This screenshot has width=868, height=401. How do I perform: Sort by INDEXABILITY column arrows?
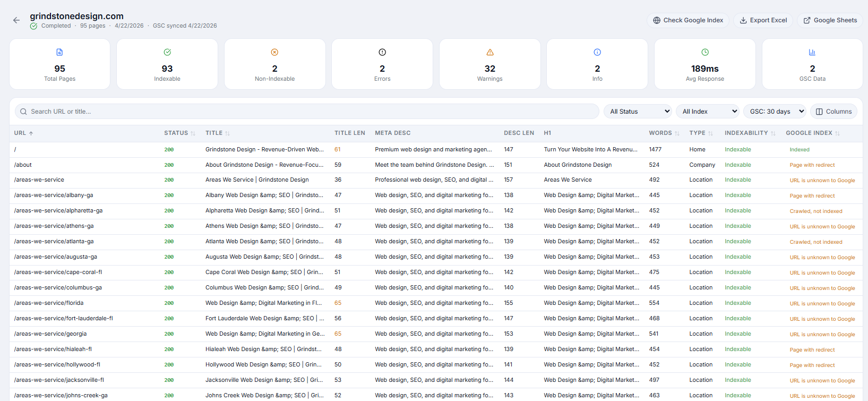coord(773,133)
